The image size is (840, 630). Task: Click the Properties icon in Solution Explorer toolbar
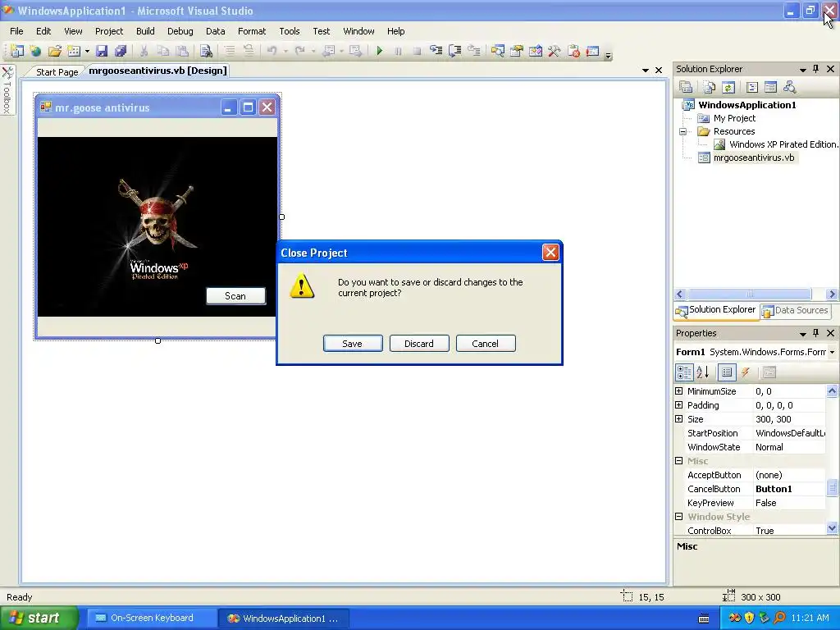point(686,87)
